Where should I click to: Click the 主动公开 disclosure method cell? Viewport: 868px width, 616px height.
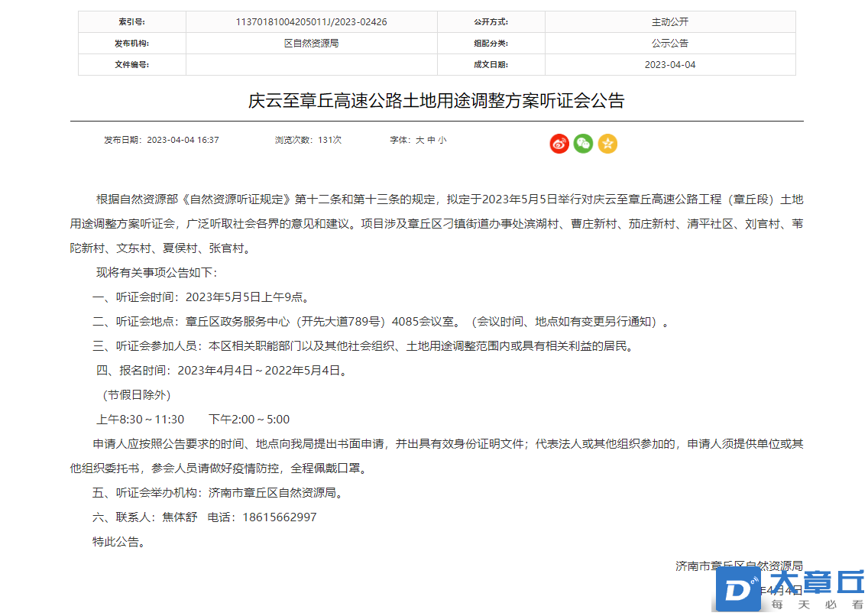click(x=670, y=22)
